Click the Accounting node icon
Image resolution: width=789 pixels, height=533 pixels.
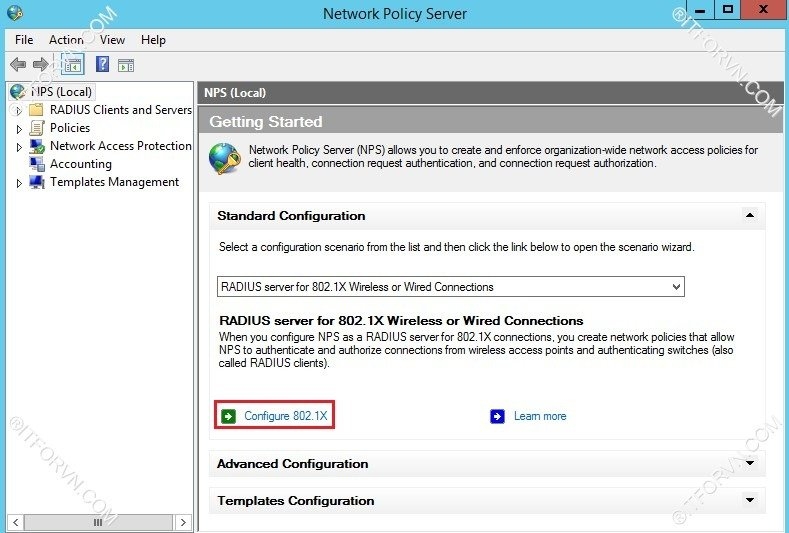click(x=37, y=164)
